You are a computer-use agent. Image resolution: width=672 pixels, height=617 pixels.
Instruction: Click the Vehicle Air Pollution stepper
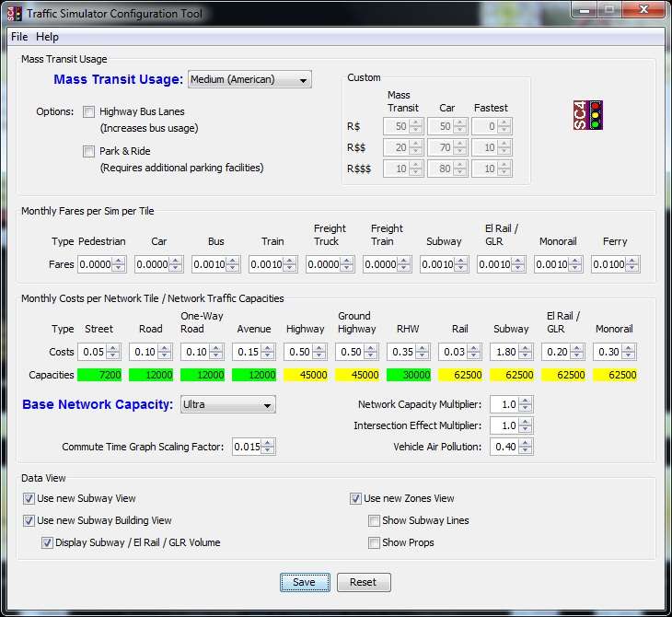[x=526, y=447]
